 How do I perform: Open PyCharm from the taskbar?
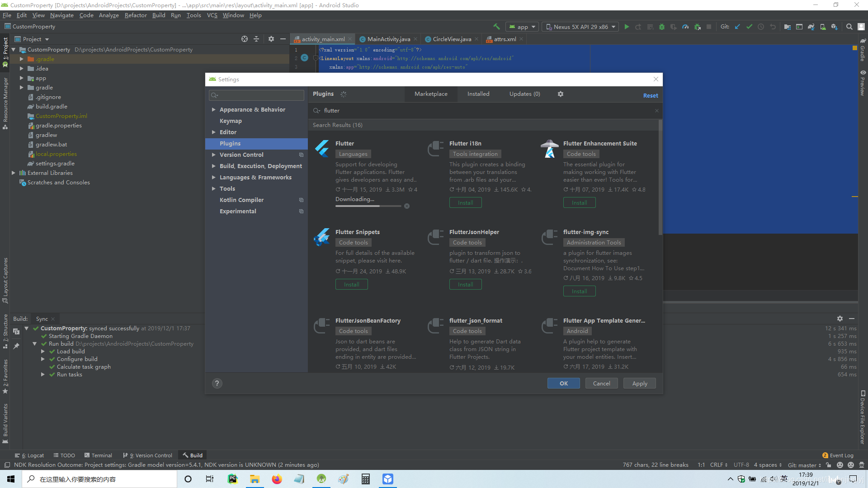click(233, 479)
